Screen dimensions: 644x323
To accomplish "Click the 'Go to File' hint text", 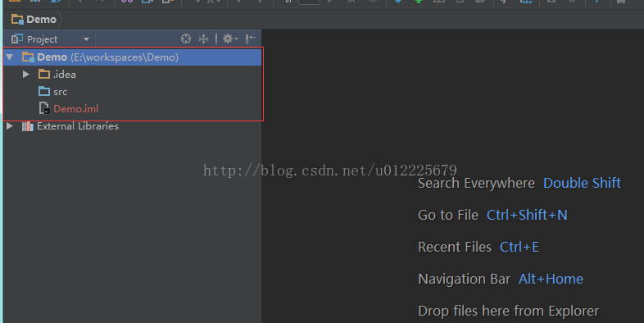I will click(448, 215).
